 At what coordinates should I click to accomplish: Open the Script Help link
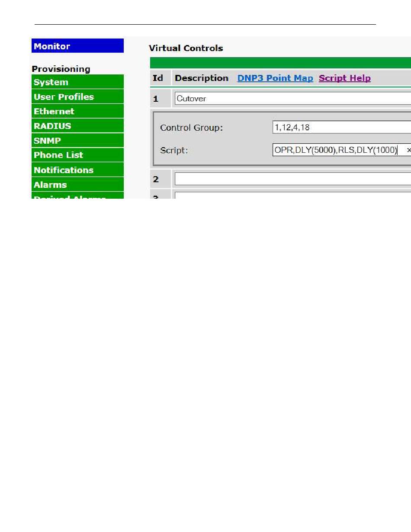pyautogui.click(x=345, y=78)
